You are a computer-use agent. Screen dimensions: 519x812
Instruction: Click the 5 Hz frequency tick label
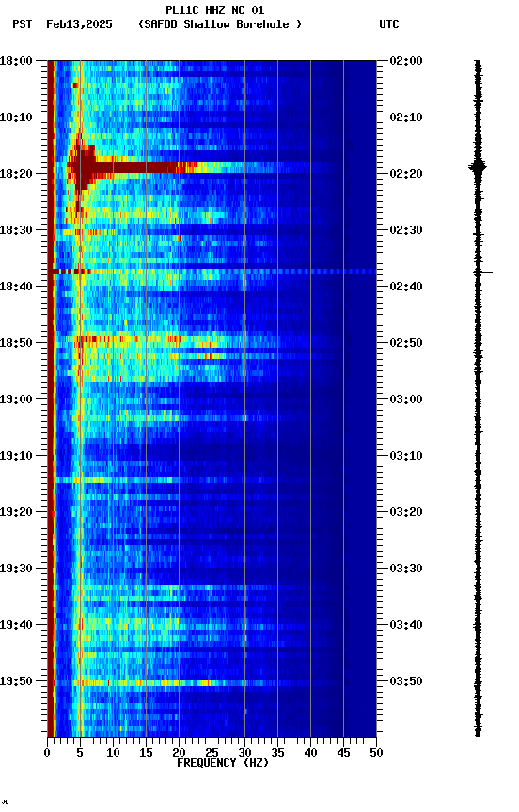pyautogui.click(x=80, y=753)
